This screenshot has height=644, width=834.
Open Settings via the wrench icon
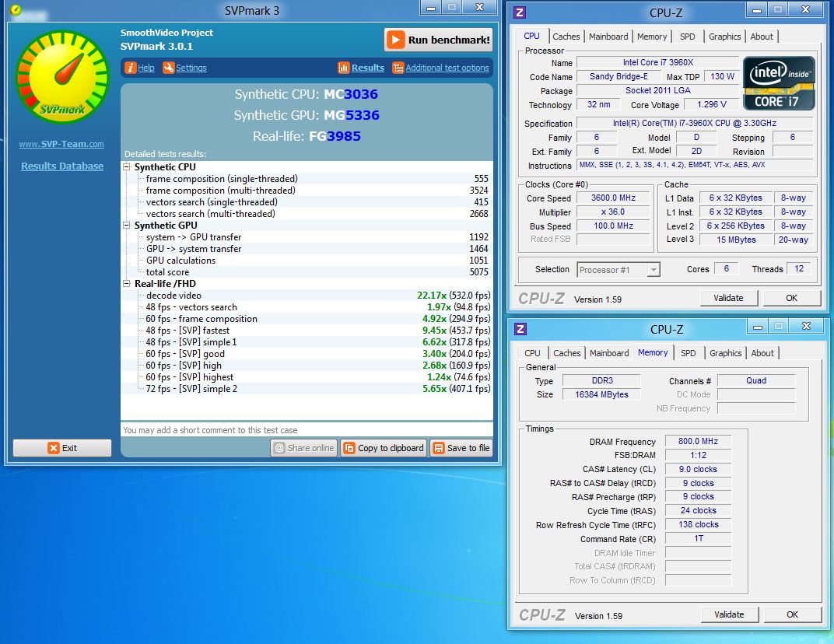[169, 68]
